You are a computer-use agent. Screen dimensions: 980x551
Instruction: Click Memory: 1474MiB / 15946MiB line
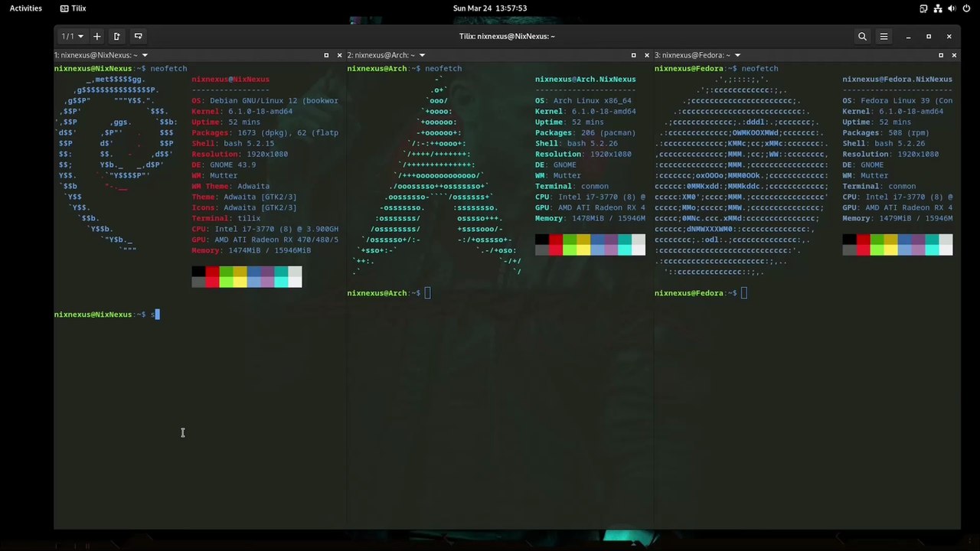pos(251,250)
